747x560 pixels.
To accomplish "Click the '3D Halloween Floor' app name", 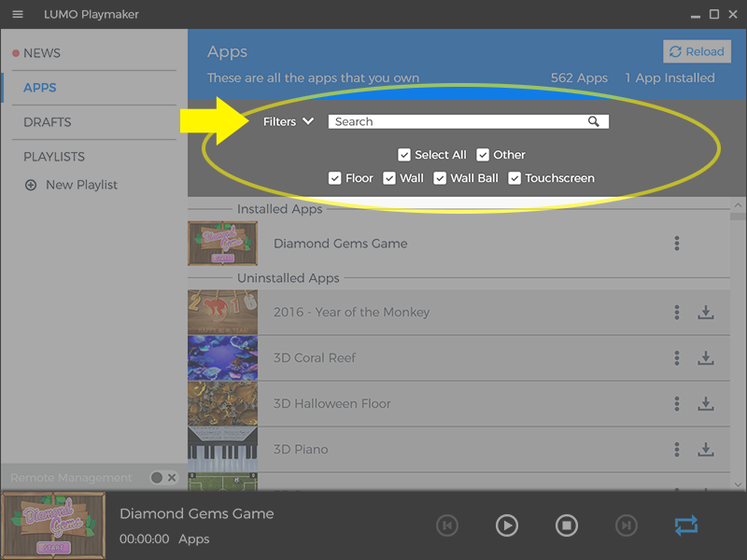I will point(332,404).
